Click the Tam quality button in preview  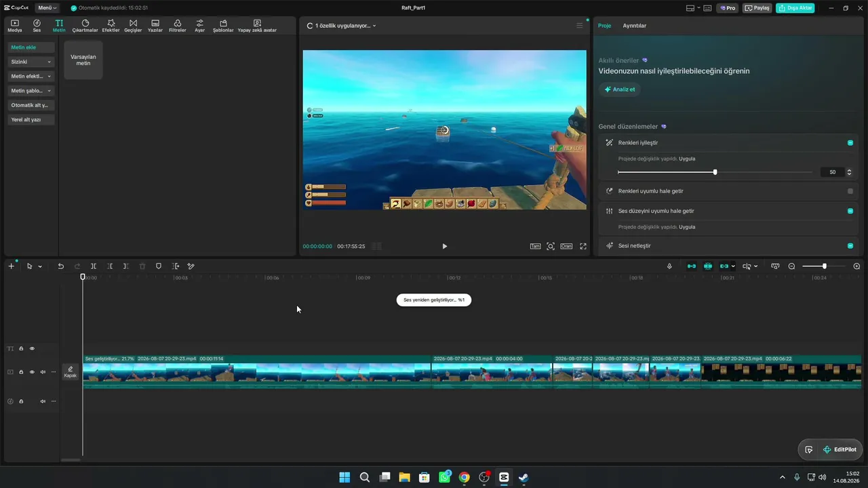tap(535, 246)
